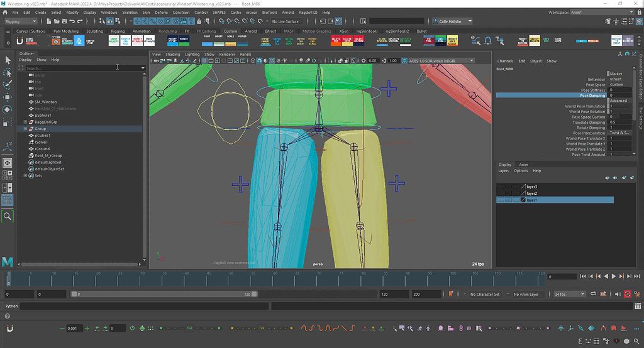Click the time range slider bar
Screen dimensions: 644x348
[x=164, y=294]
